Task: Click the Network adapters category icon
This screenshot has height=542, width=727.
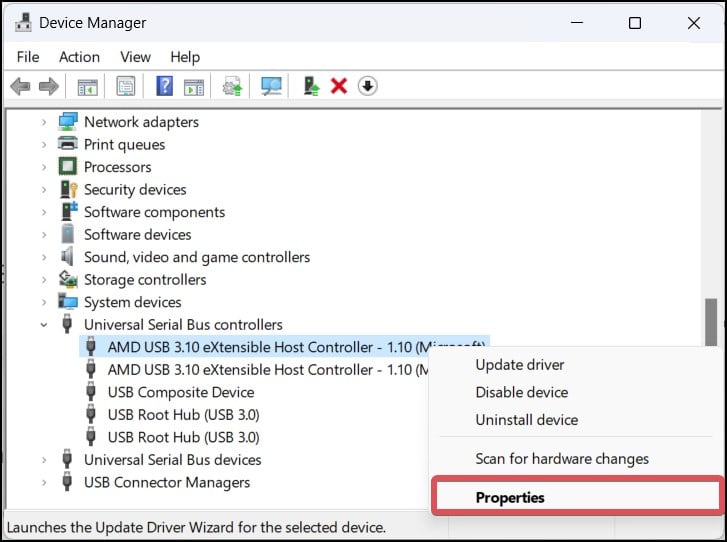Action: tap(68, 121)
